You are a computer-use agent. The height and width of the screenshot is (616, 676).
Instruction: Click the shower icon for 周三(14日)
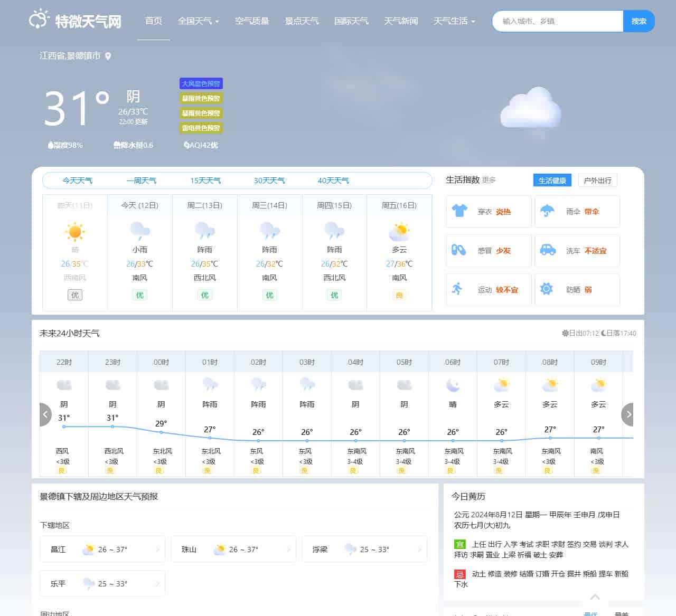point(270,231)
